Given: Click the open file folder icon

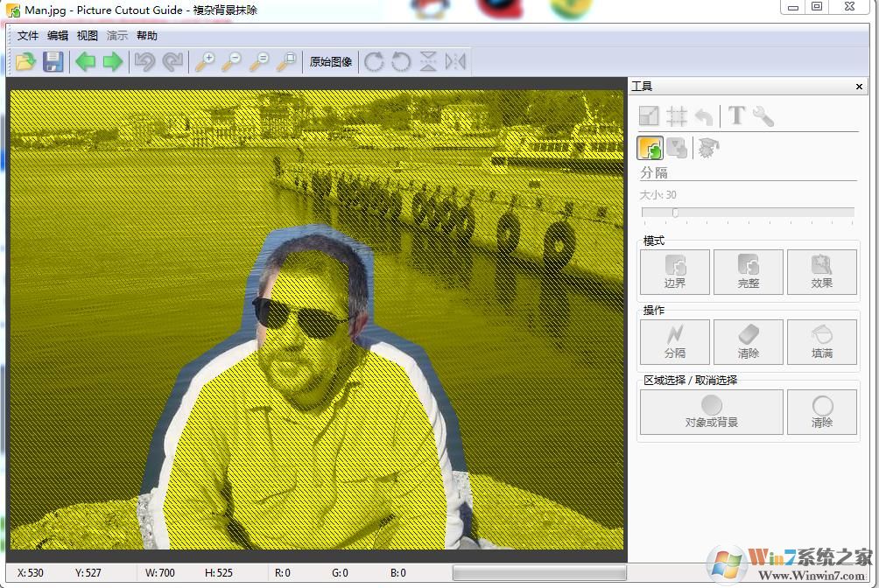Looking at the screenshot, I should tap(25, 61).
